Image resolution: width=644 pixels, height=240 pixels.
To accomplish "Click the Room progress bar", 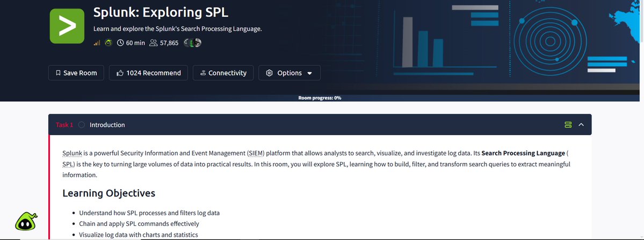I will 320,98.
